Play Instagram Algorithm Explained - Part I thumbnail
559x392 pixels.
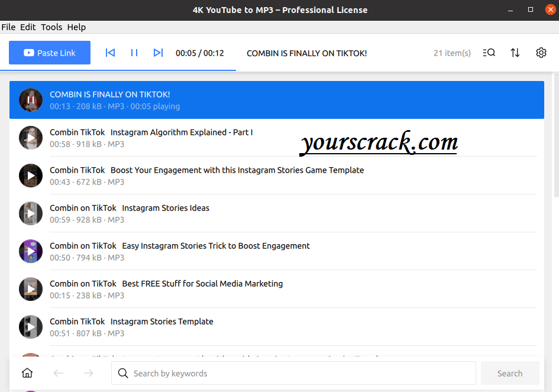31,138
